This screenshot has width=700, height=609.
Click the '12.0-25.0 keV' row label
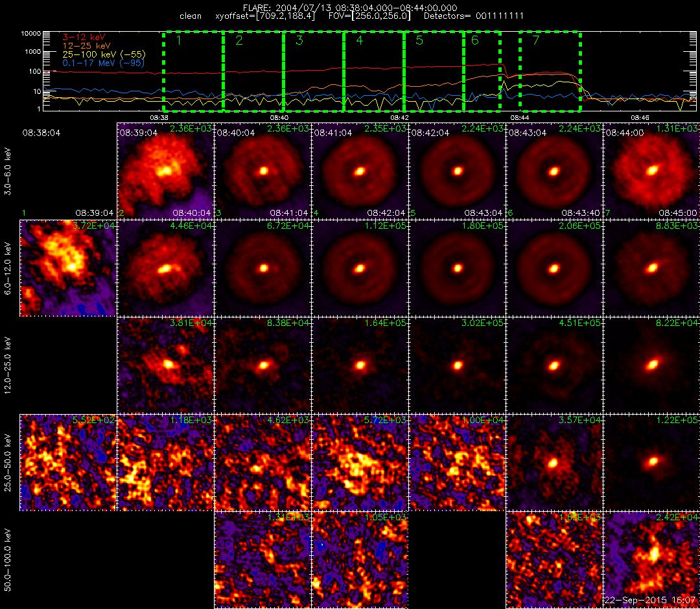click(8, 365)
